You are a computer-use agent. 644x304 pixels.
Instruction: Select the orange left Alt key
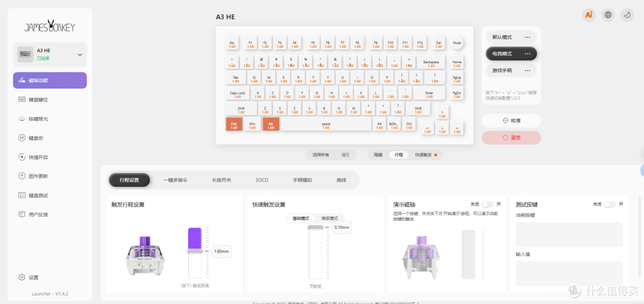pyautogui.click(x=271, y=124)
